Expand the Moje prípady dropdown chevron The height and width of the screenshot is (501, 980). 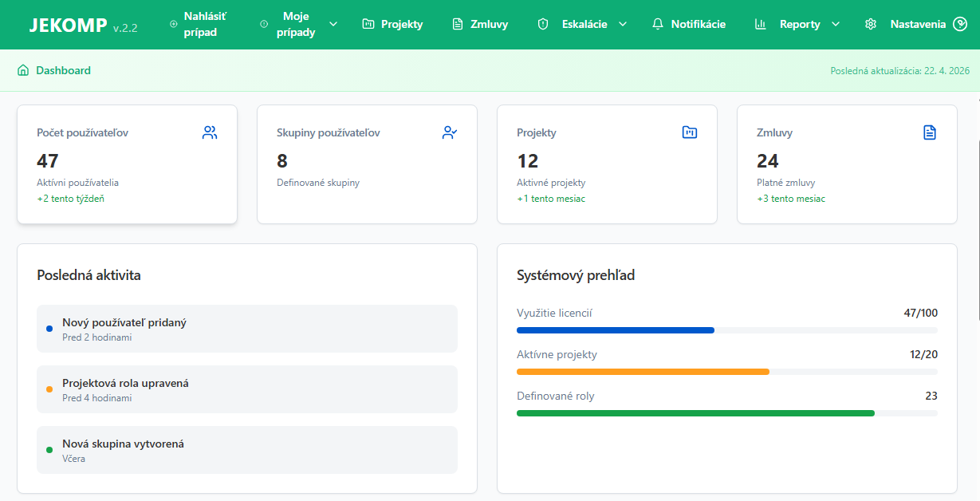coord(333,24)
